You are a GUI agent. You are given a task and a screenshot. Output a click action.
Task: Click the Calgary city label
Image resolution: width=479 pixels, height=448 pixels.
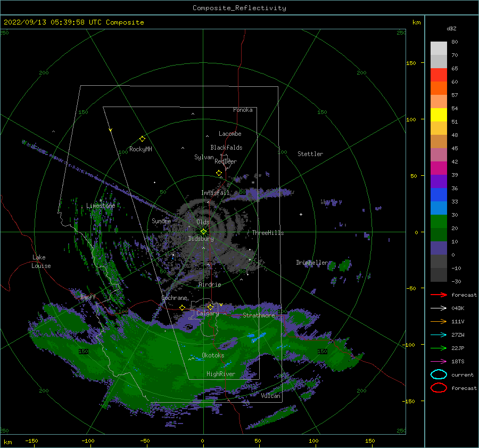[x=208, y=313]
